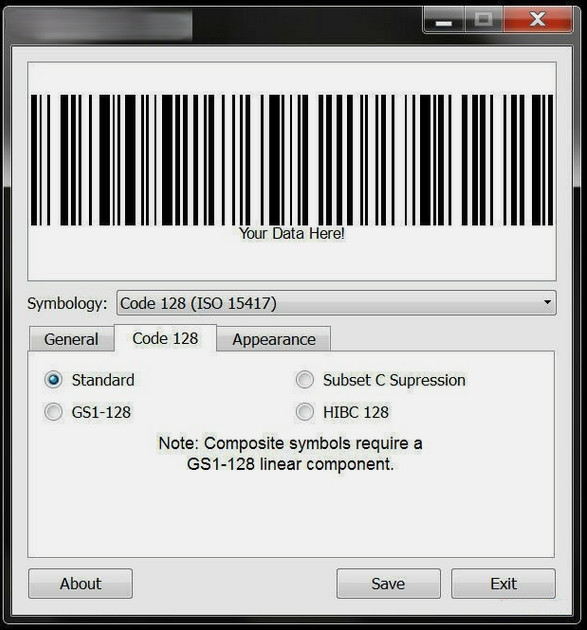Open the Symbology dropdown list
The height and width of the screenshot is (630, 587).
336,303
